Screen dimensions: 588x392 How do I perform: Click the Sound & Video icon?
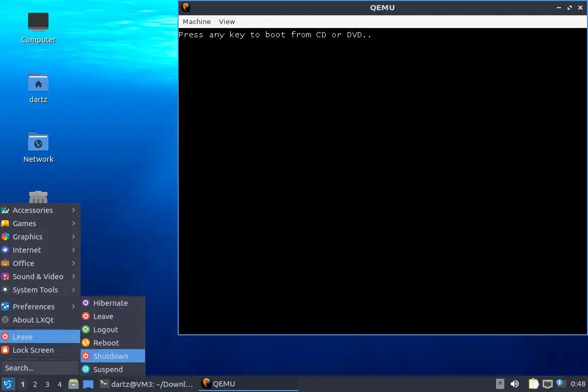click(5, 277)
